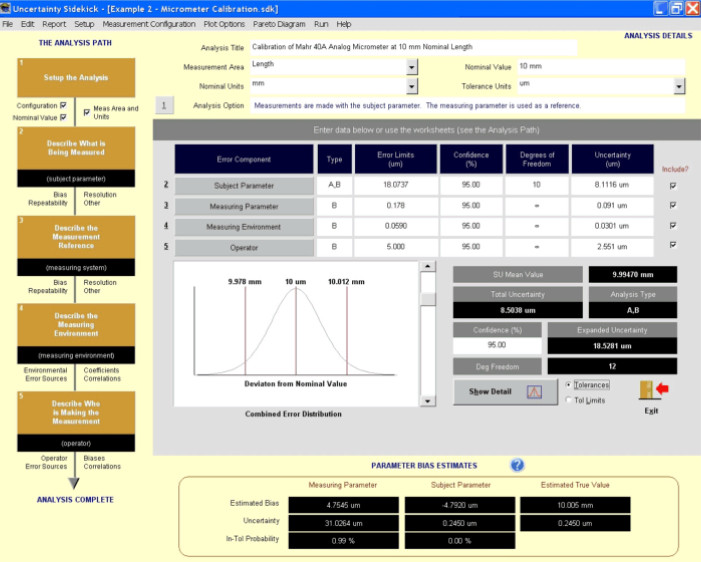Click Describe the Measuring Environment step
Image resolution: width=701 pixels, height=562 pixels.
76,325
